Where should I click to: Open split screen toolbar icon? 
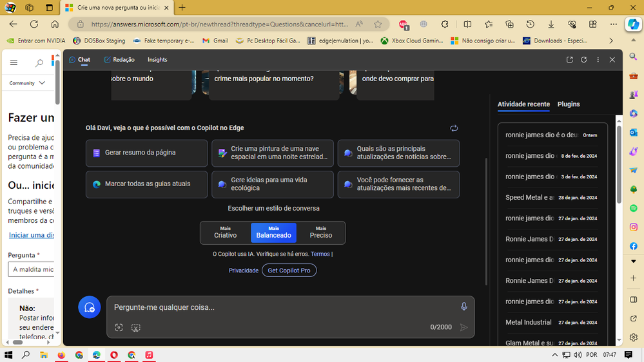point(467,24)
